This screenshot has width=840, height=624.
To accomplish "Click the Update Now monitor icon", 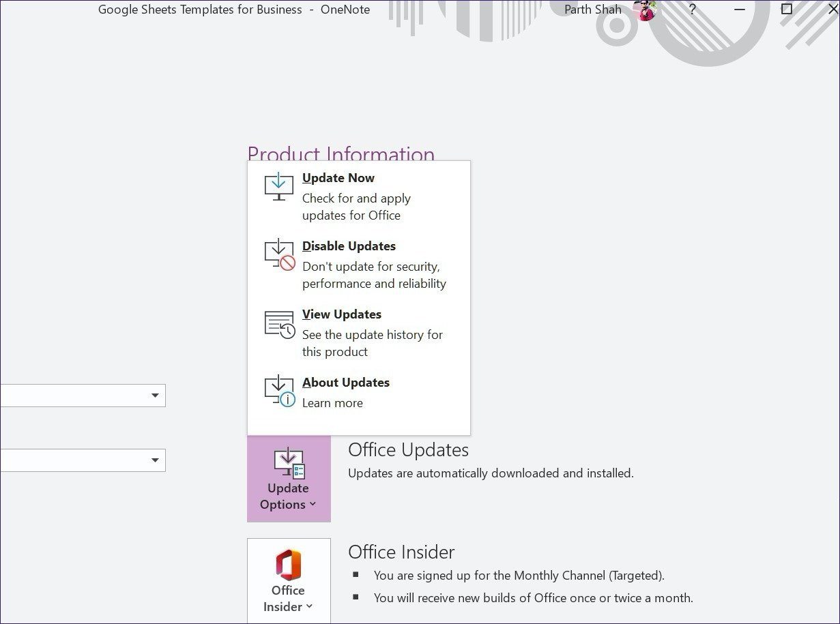I will pos(279,186).
